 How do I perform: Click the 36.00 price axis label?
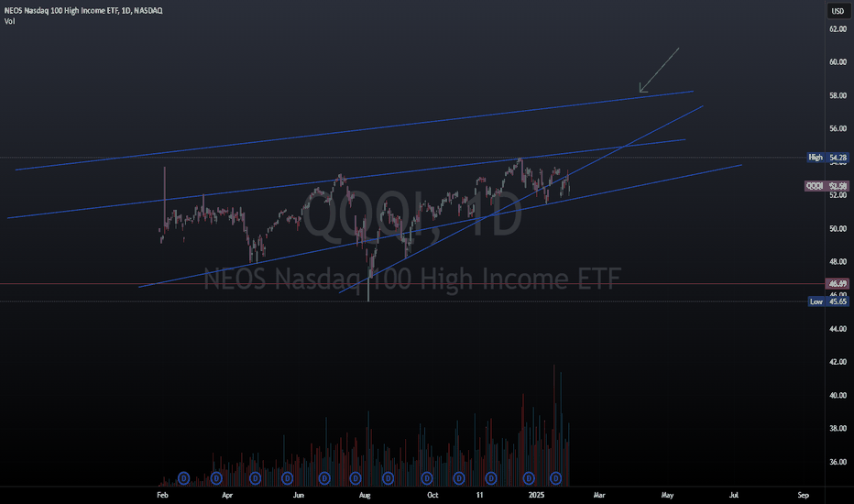point(838,462)
